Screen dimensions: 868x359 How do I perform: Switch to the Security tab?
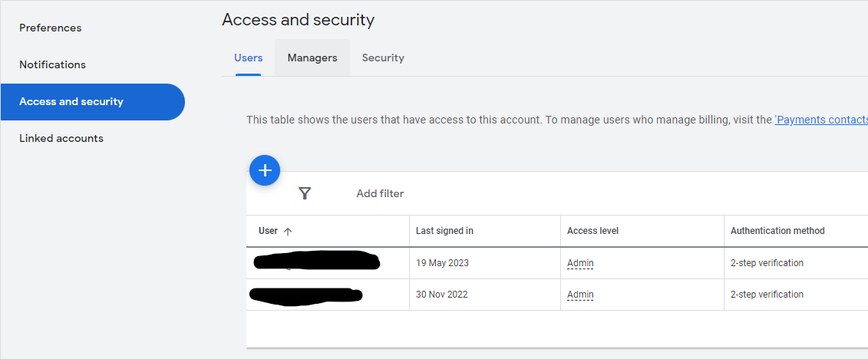coord(383,58)
